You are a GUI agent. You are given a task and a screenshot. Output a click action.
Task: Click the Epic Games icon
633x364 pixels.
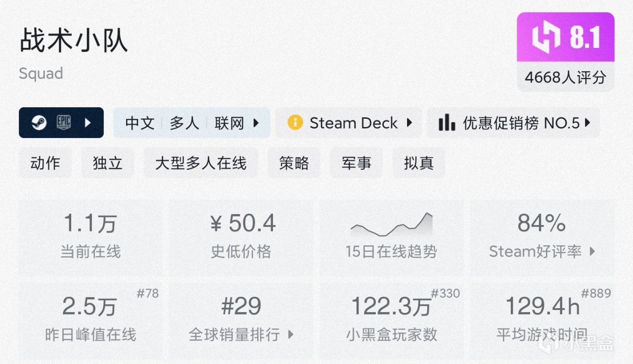coord(64,123)
